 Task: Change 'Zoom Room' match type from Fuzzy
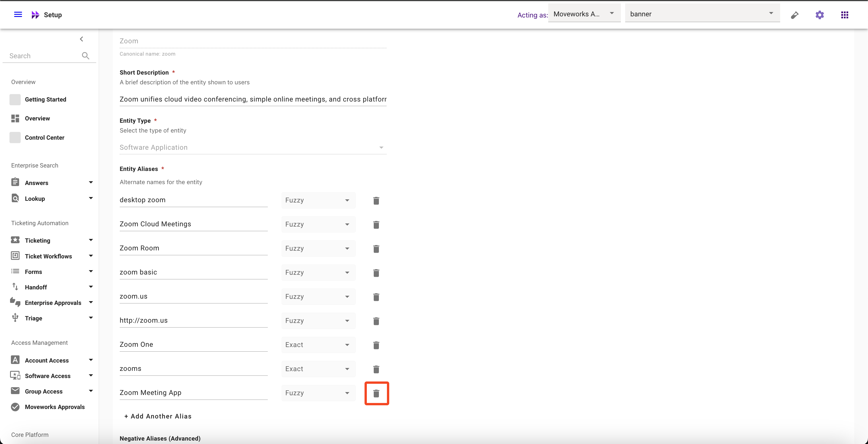click(x=318, y=248)
